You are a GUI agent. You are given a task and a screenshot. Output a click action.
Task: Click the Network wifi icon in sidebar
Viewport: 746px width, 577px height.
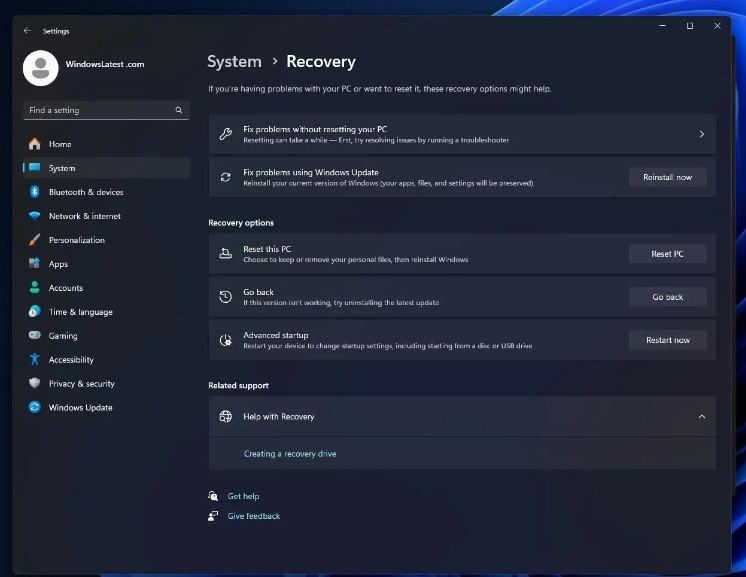35,215
